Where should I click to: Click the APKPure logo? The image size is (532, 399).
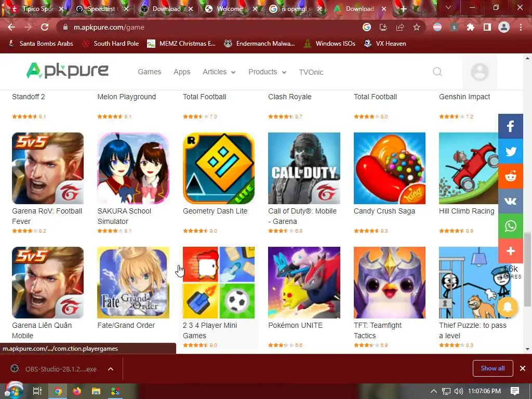pos(67,71)
